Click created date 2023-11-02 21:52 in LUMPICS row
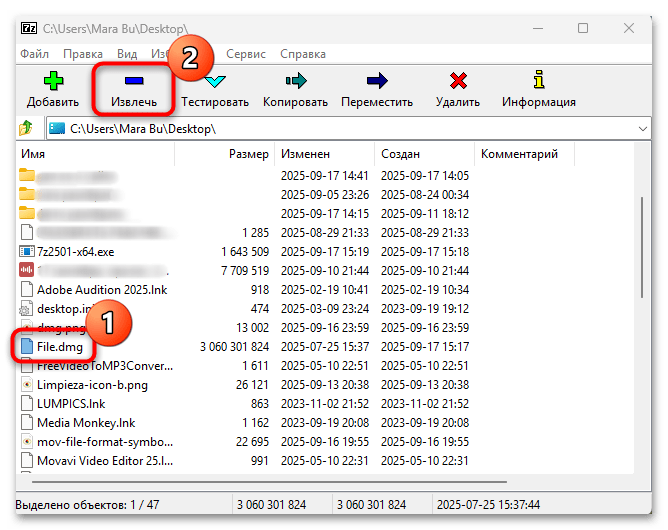Image resolution: width=668 pixels, height=530 pixels. [x=425, y=404]
